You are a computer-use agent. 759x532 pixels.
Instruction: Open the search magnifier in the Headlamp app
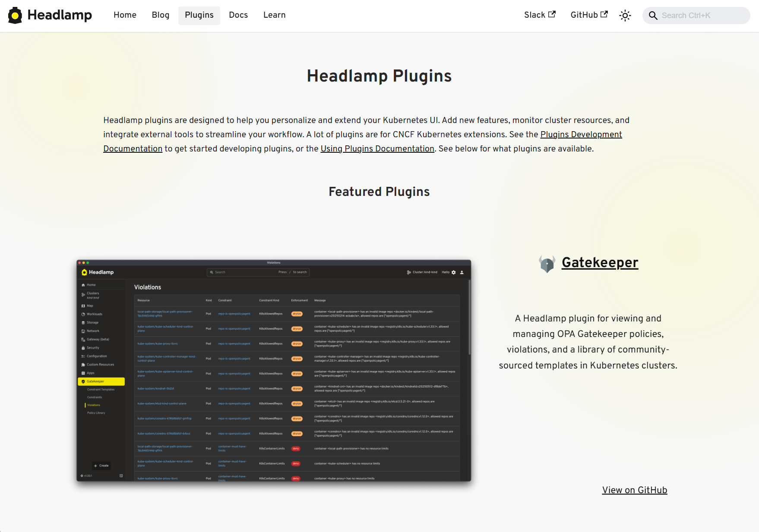[212, 272]
